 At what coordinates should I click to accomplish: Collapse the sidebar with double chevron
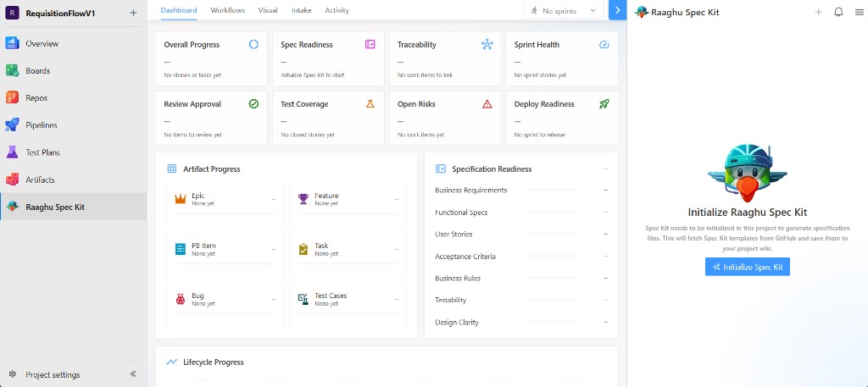tap(133, 374)
